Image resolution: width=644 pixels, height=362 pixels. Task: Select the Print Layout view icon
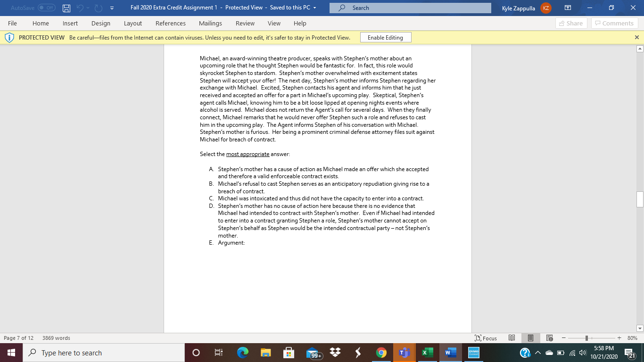point(530,338)
